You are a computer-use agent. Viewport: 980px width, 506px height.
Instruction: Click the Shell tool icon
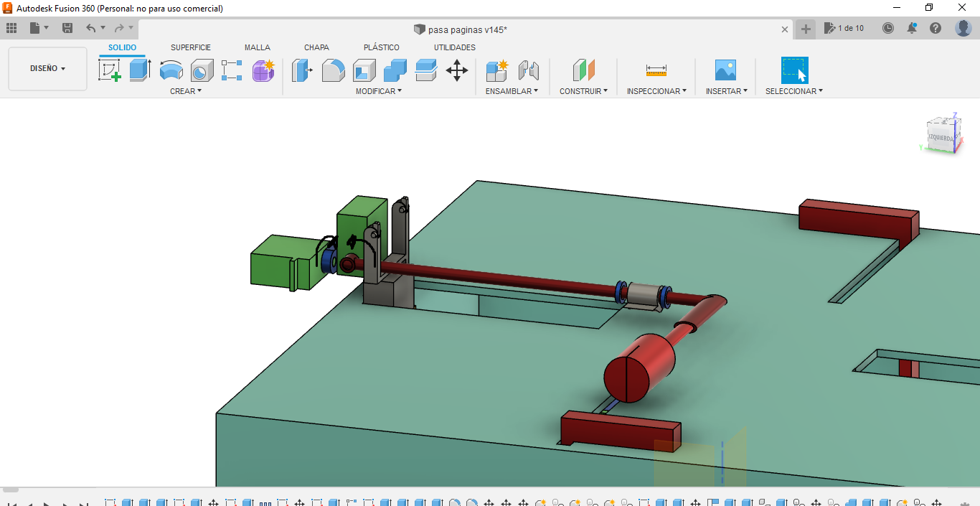[x=364, y=70]
